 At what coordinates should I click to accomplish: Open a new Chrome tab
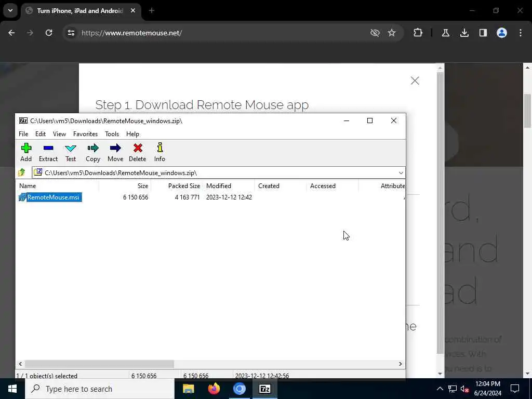tap(152, 11)
